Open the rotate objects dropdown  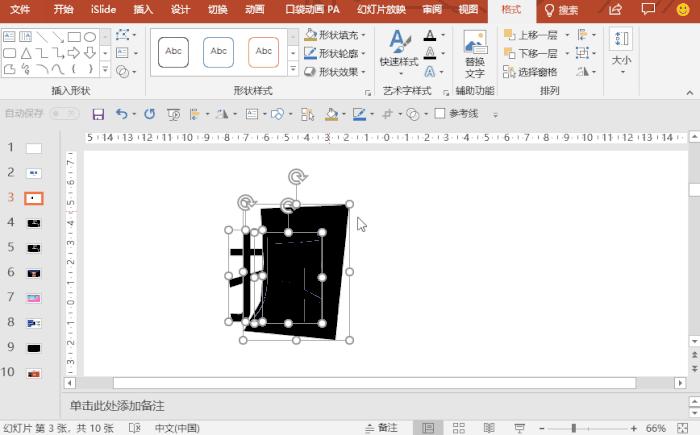[x=586, y=71]
